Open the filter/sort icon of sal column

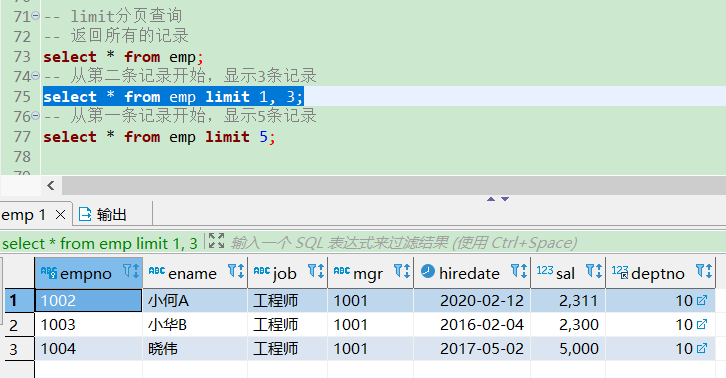tap(594, 271)
